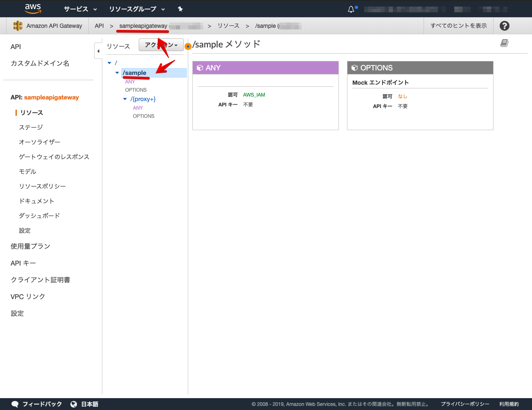Screen dimensions: 532x410
Task: Change language via 日本語 footer button
Action: 90,404
